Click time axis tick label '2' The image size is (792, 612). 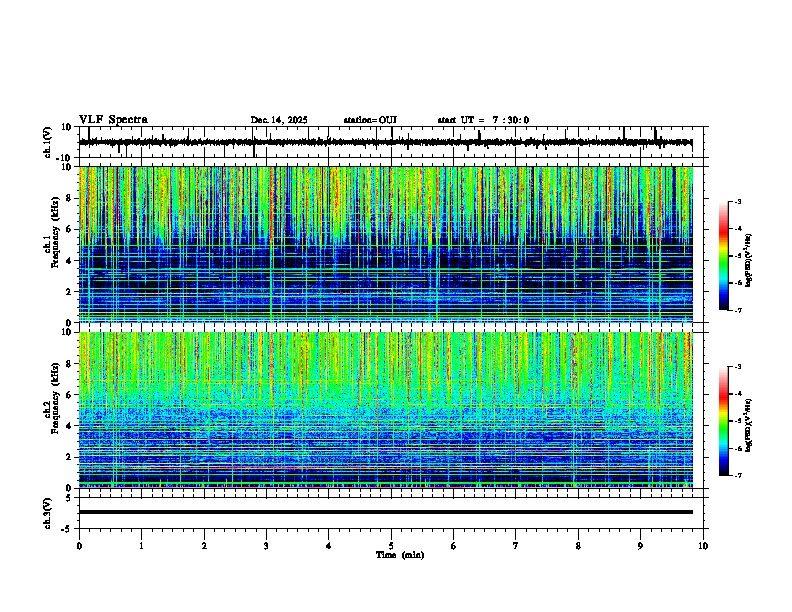point(204,546)
